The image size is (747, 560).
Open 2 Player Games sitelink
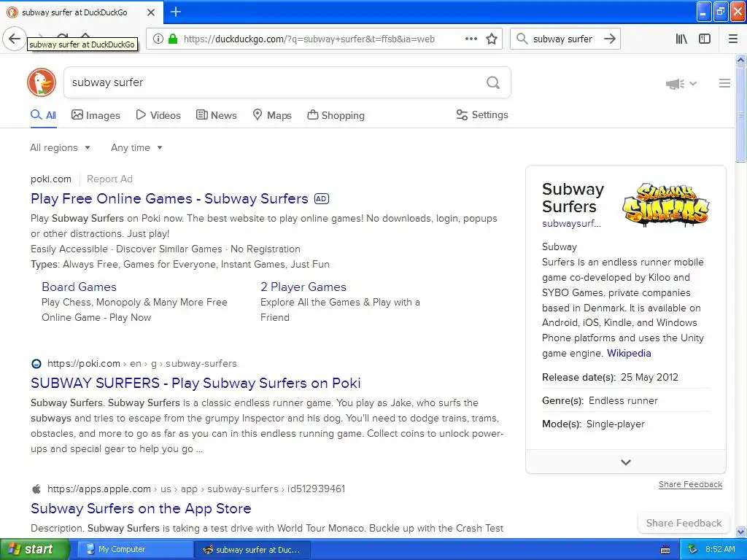[303, 287]
